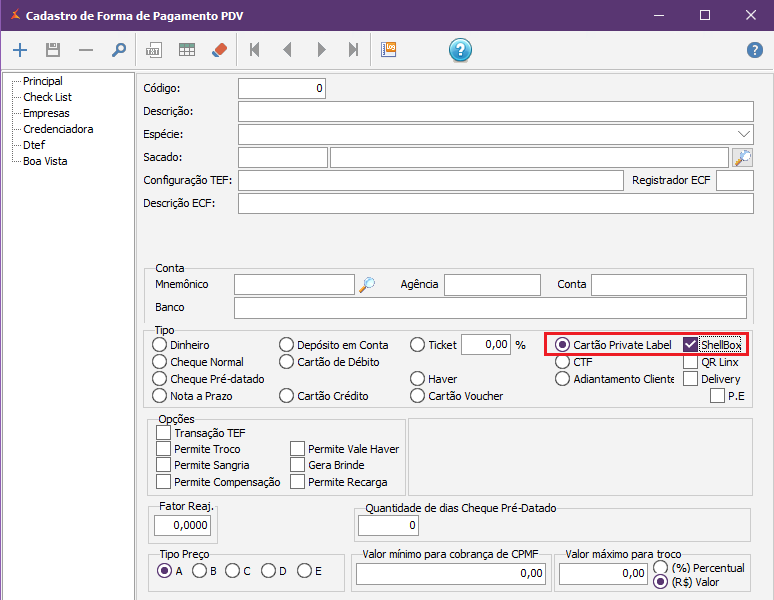Uncheck the ShellBox checkbox
Viewport: 774px width, 600px height.
pos(690,345)
